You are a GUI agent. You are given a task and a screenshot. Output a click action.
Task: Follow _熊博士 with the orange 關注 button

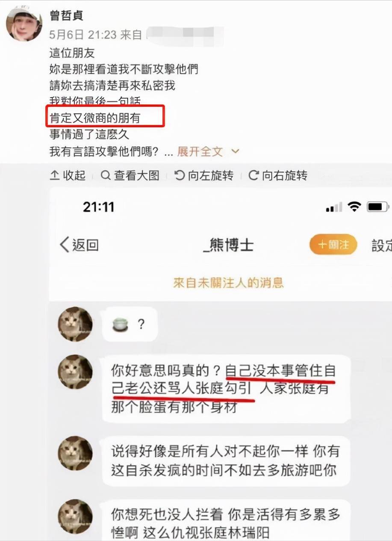[x=333, y=245]
